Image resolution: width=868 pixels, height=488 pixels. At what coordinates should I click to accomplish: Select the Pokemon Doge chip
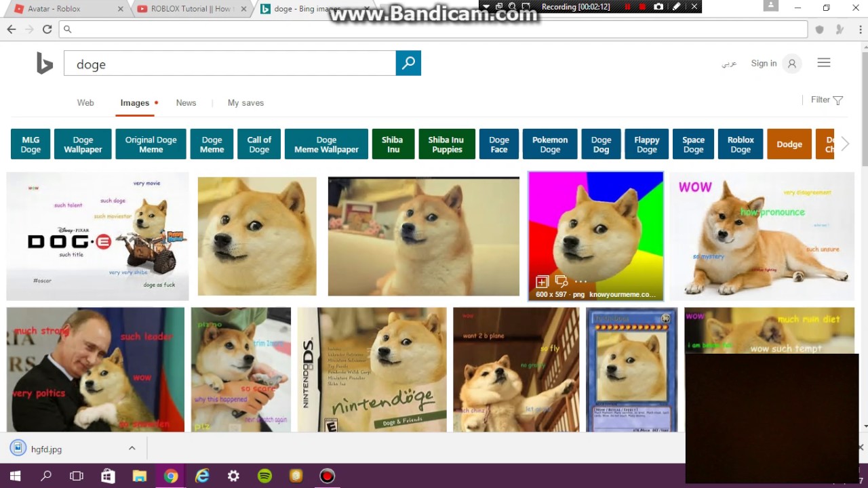[550, 144]
